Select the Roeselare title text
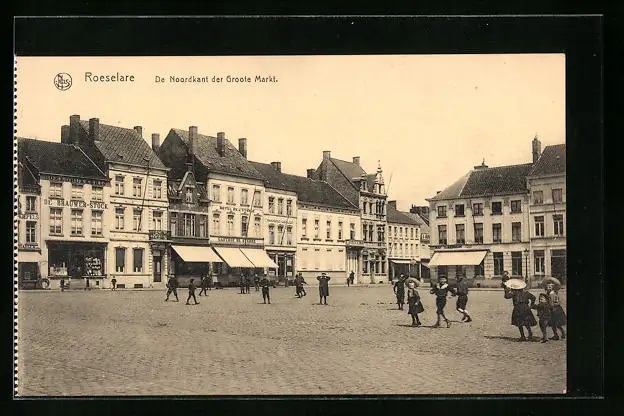624x416 pixels. pos(109,78)
